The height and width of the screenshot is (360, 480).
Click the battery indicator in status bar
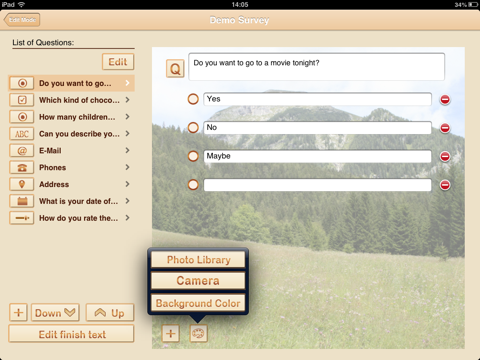tap(473, 5)
